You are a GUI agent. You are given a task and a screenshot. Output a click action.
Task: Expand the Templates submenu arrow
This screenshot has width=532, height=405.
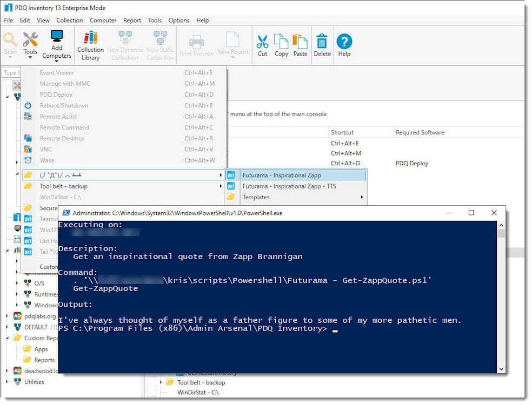362,197
